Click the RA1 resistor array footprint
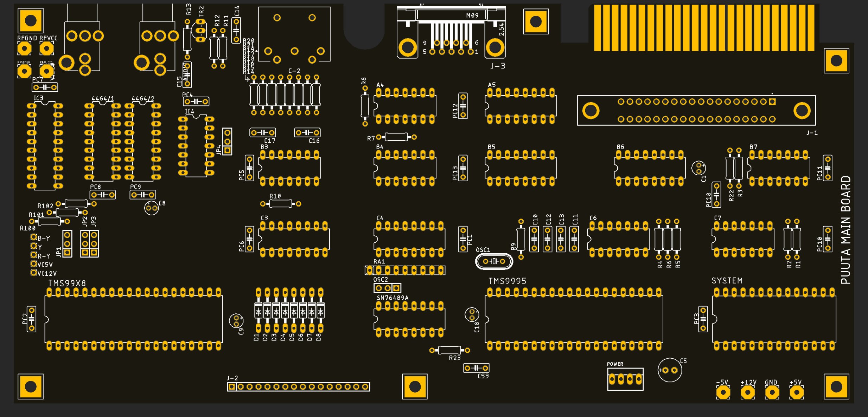This screenshot has width=868, height=417. 405,270
